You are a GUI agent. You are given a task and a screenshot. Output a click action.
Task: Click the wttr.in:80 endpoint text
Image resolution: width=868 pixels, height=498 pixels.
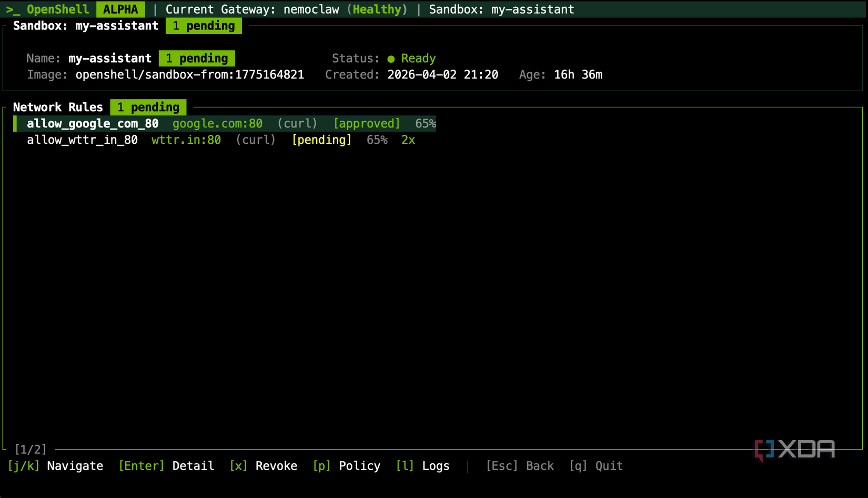(186, 140)
